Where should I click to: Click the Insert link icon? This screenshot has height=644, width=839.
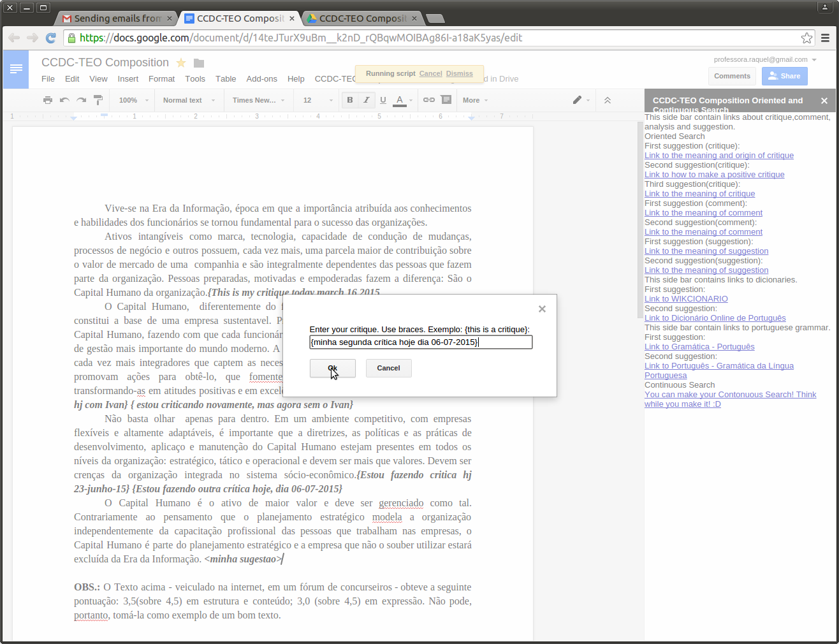(428, 100)
